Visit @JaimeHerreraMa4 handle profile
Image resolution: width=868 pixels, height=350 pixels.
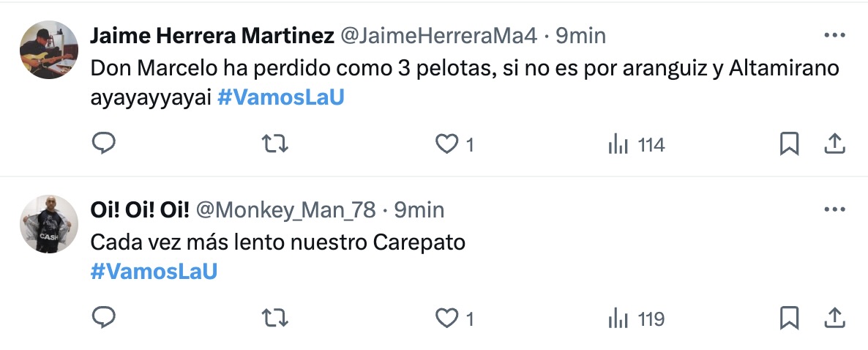439,36
